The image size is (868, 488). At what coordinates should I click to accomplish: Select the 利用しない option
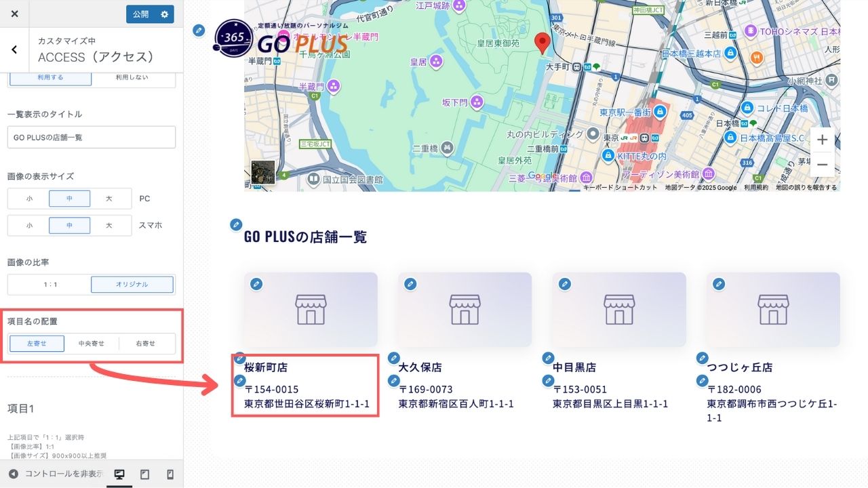pos(132,77)
